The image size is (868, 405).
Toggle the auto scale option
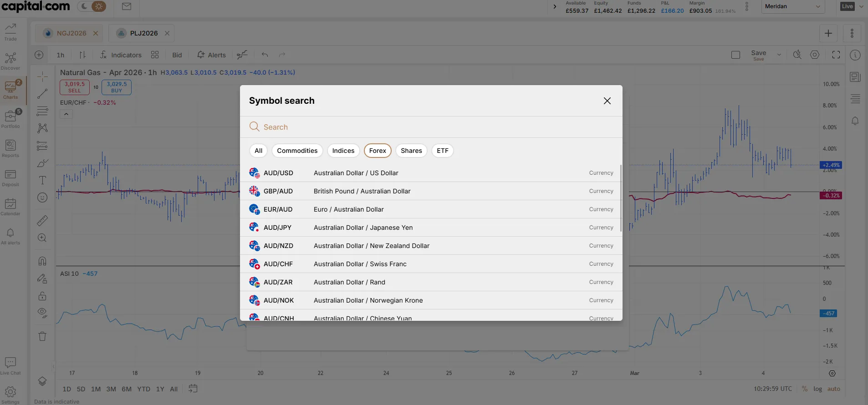[834, 389]
